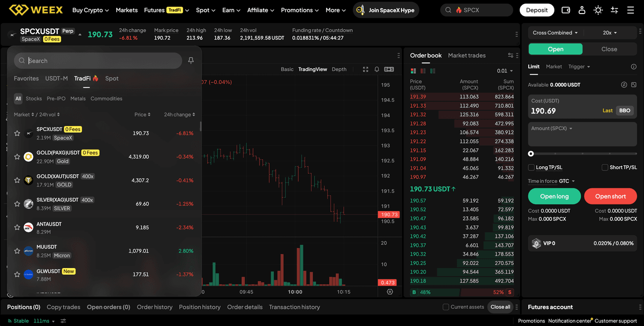
Task: Open the user profile icon
Action: point(582,10)
